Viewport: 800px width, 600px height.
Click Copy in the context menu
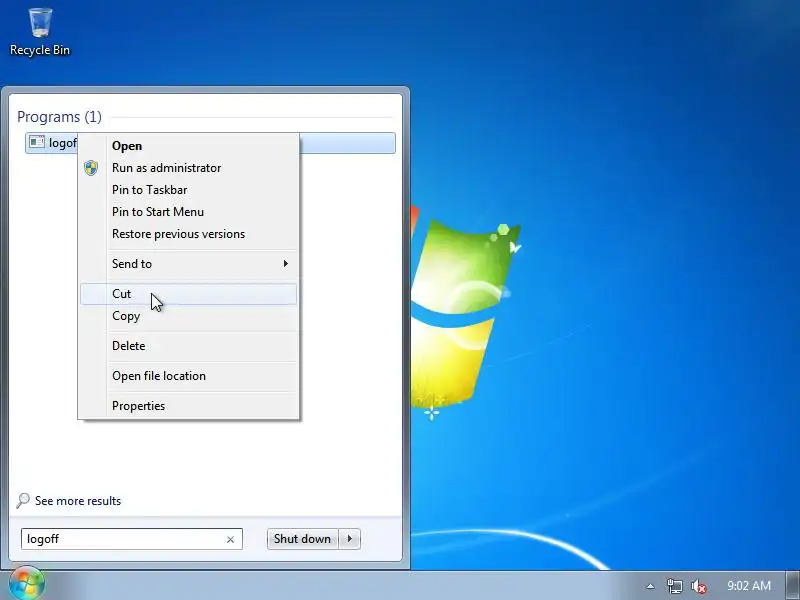click(189, 316)
